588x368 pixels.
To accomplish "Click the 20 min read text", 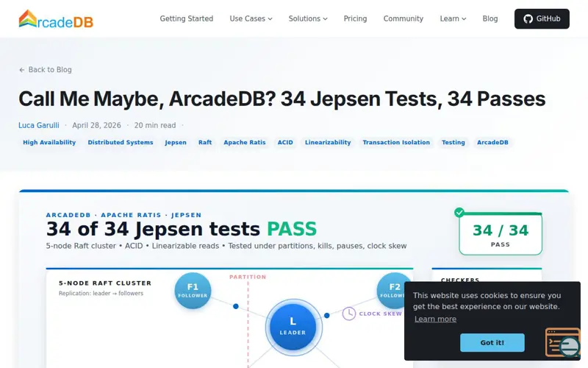I will (155, 125).
